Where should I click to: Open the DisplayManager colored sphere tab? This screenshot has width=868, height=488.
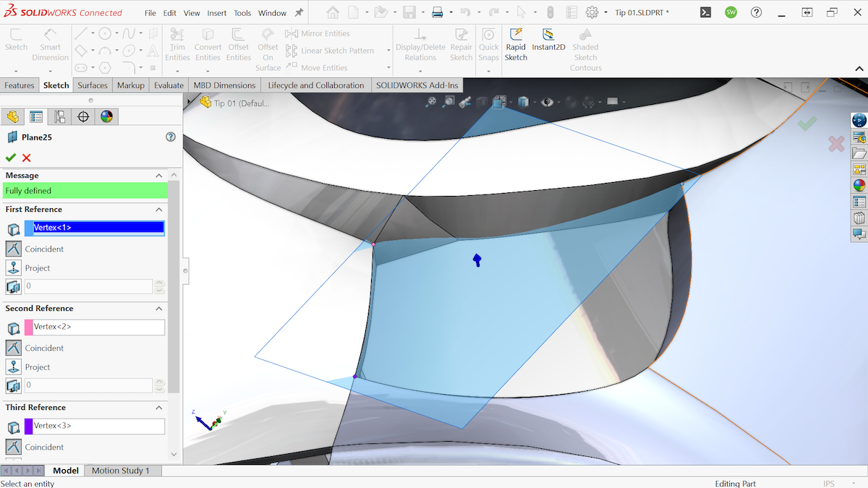(106, 116)
